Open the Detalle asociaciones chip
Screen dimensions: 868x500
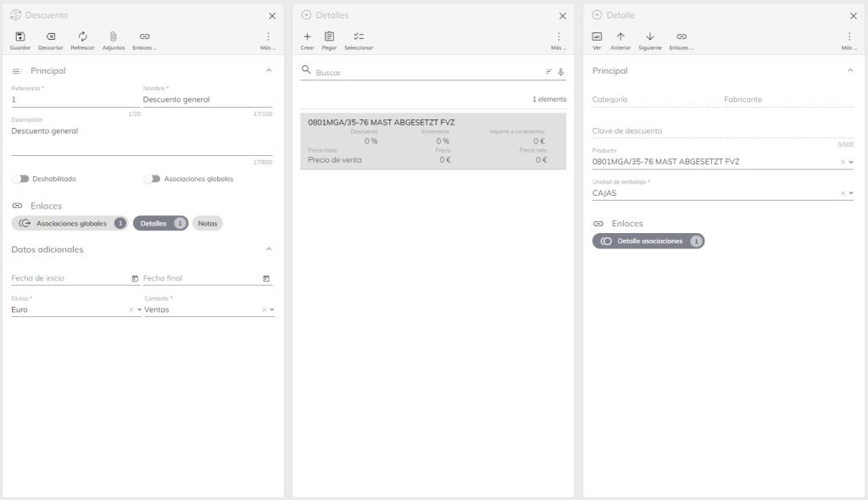pyautogui.click(x=648, y=241)
